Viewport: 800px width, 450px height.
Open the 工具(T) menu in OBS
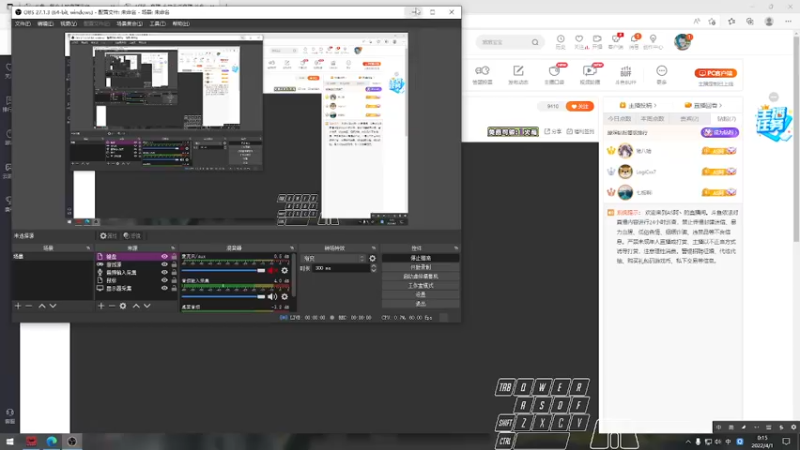click(157, 23)
